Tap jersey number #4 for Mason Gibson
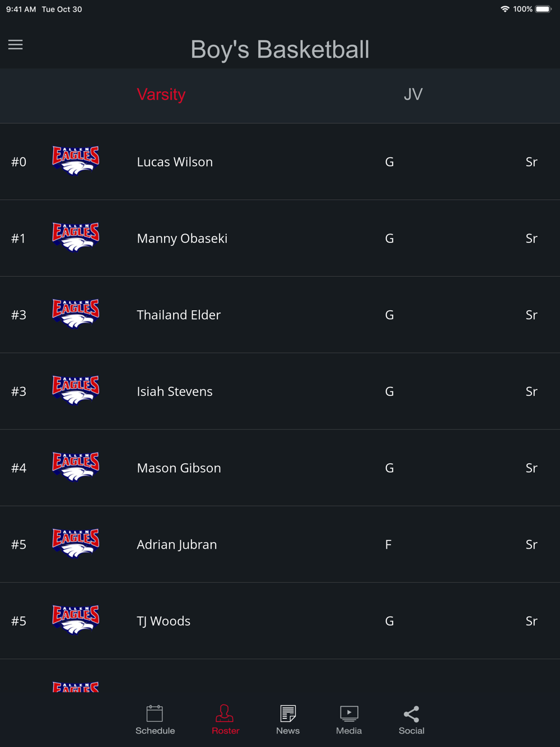Viewport: 560px width, 747px height. [x=19, y=468]
